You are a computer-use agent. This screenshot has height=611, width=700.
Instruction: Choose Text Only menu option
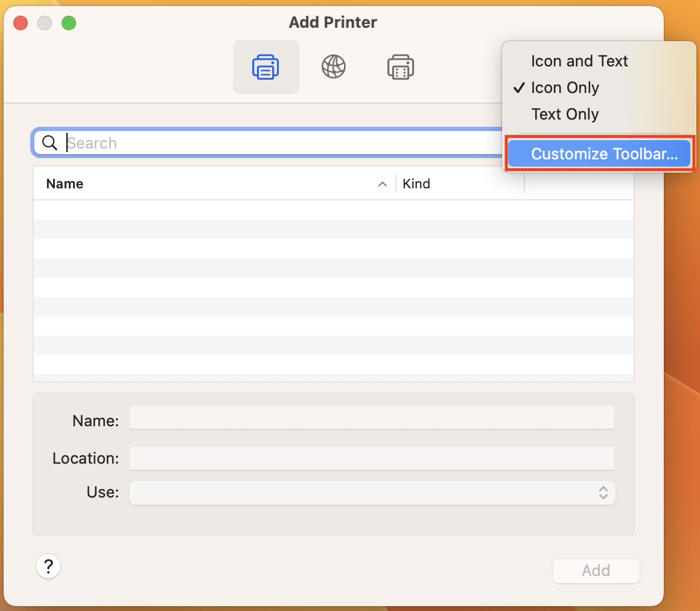coord(565,114)
